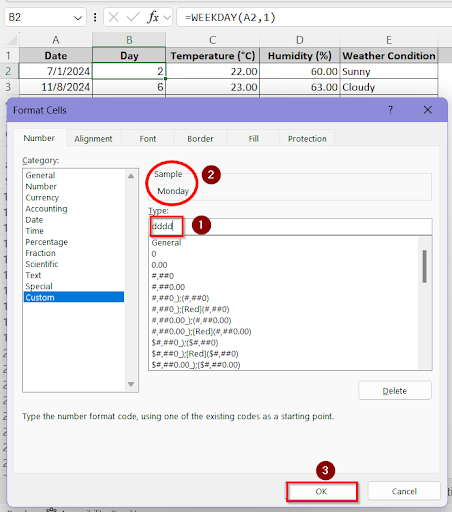
Task: Select row 2 header
Action: (x=9, y=71)
